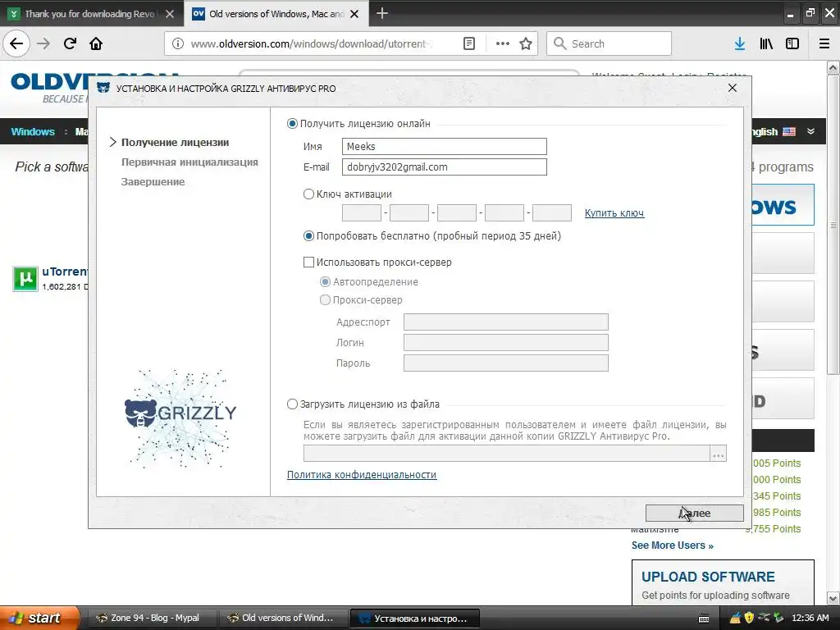Open 'Zone 94 - Blog - Mypal' taskbar item
Screen dimensions: 840x630
click(151, 619)
